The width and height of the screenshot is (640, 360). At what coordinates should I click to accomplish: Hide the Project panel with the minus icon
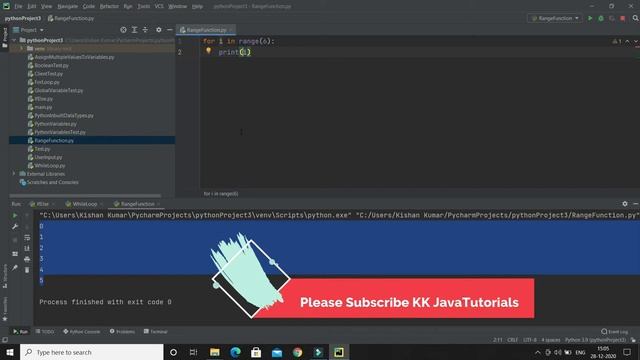pos(169,30)
